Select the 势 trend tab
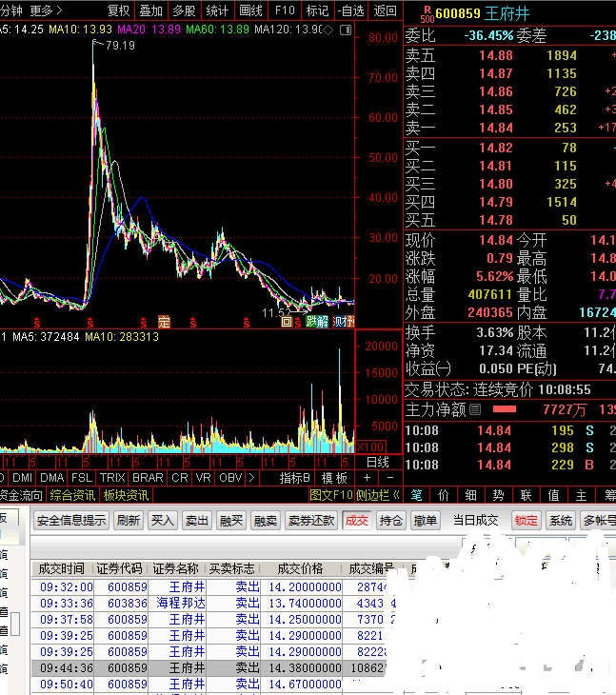616x695 pixels. point(499,495)
